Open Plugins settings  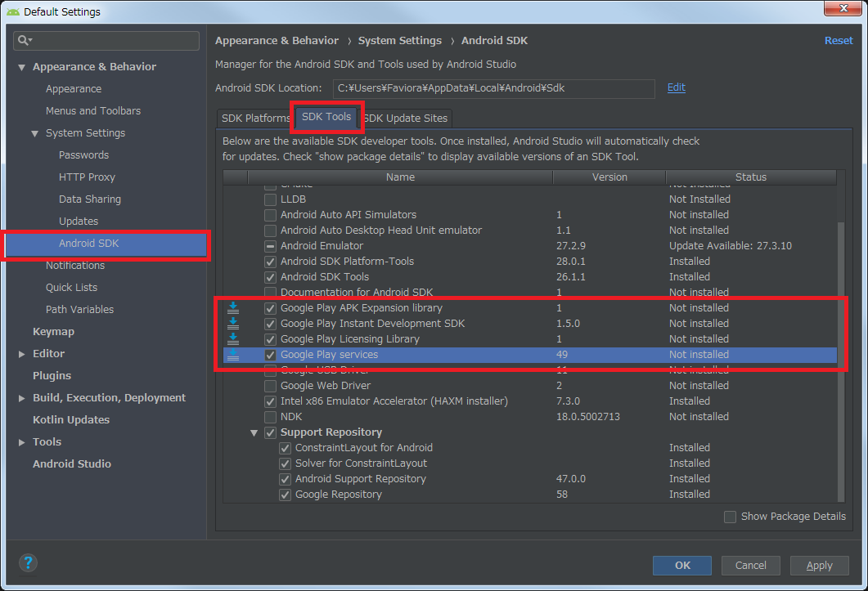[52, 376]
